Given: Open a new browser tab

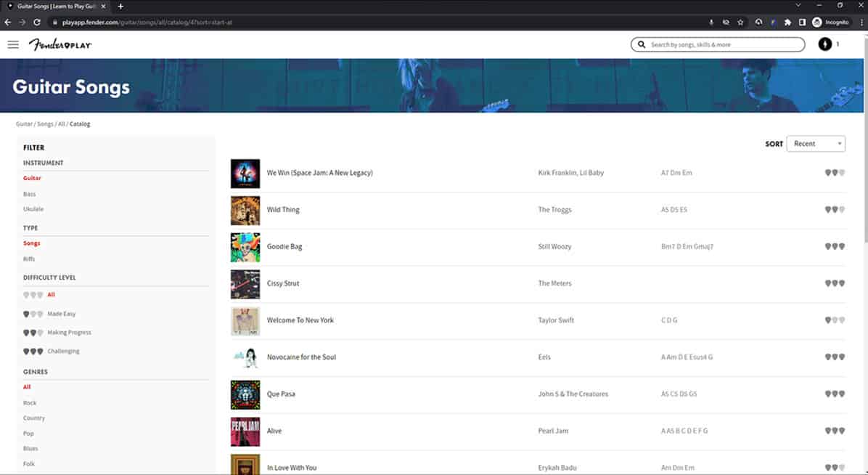Looking at the screenshot, I should click(120, 6).
